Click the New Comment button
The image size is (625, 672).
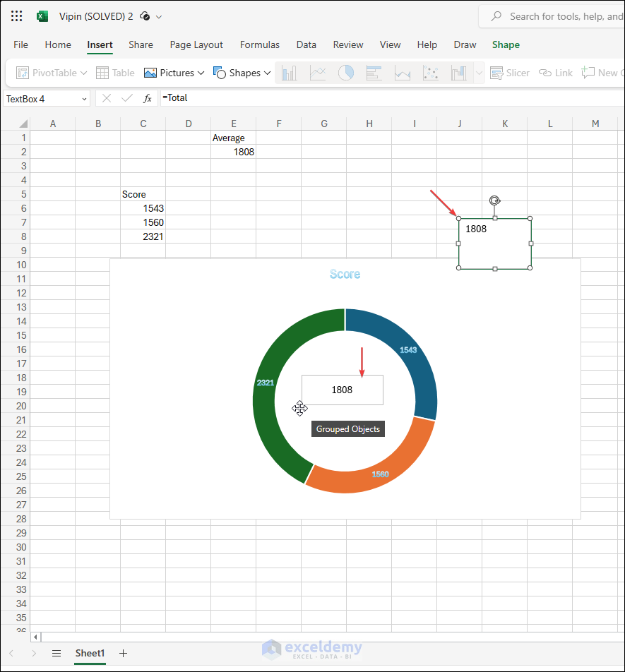(602, 73)
